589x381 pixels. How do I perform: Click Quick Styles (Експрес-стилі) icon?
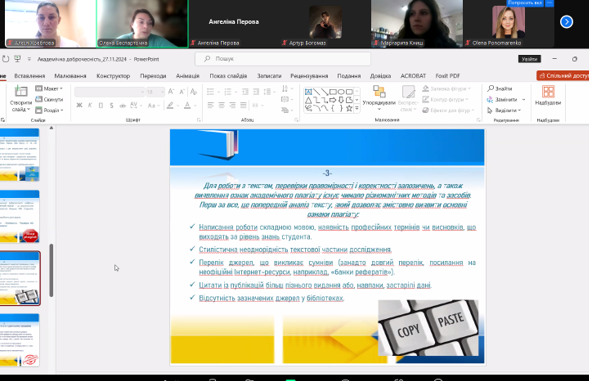[x=408, y=92]
